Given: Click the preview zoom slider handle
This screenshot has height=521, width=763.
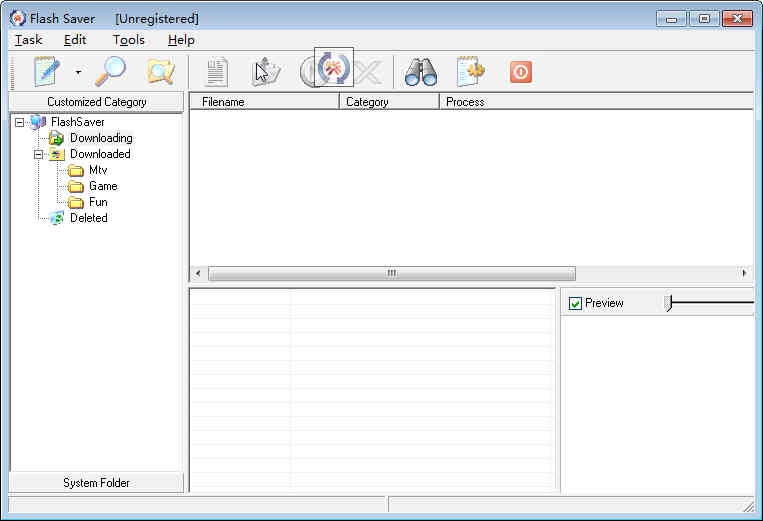Looking at the screenshot, I should (x=669, y=303).
